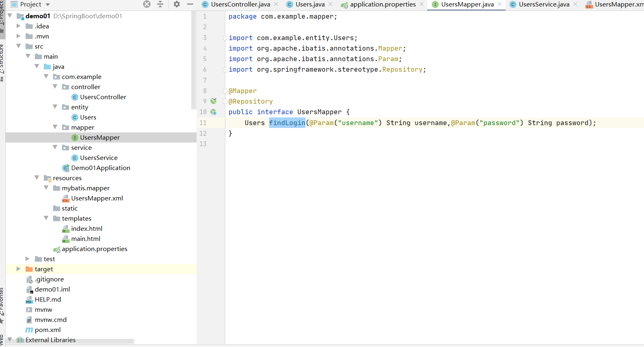Switch to Users.java tab
Image resolution: width=644 pixels, height=347 pixels.
pos(310,4)
